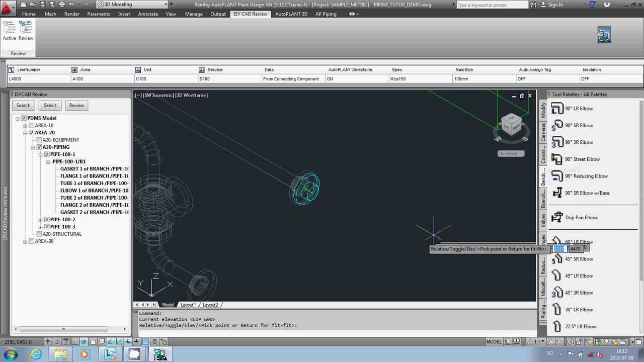644x362 pixels.
Task: Open Windows Explorer folder from the taskbar
Action: point(60,354)
